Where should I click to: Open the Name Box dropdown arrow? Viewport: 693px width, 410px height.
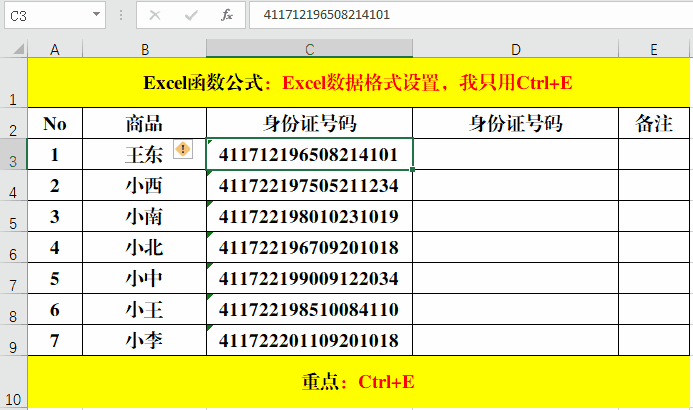coord(96,15)
